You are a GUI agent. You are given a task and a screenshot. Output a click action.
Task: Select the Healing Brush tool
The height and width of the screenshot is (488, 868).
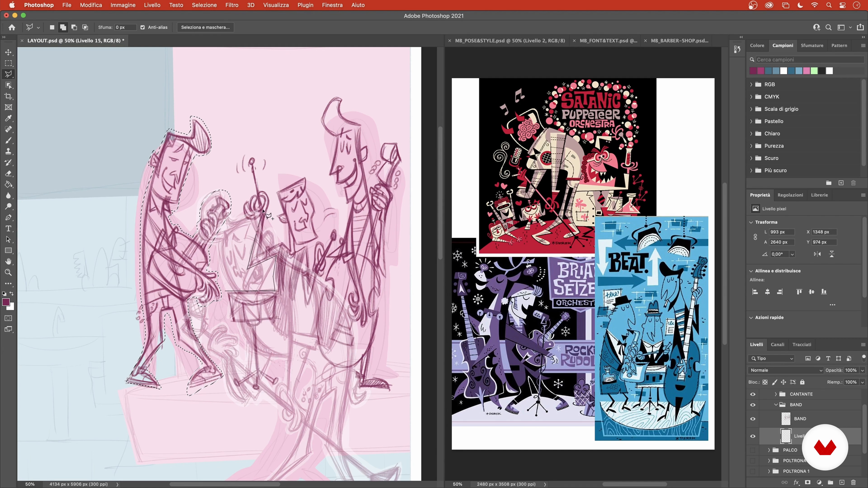tap(8, 129)
